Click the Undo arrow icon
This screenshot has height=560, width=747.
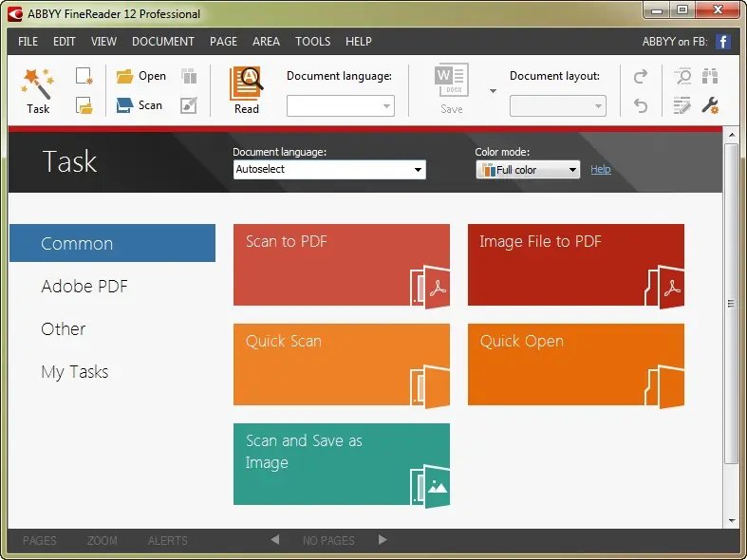click(x=641, y=105)
